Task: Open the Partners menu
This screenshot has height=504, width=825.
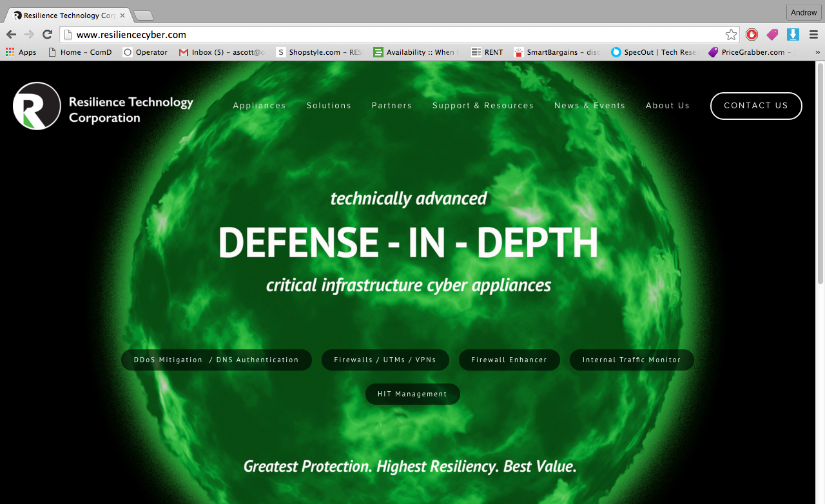Action: (392, 106)
